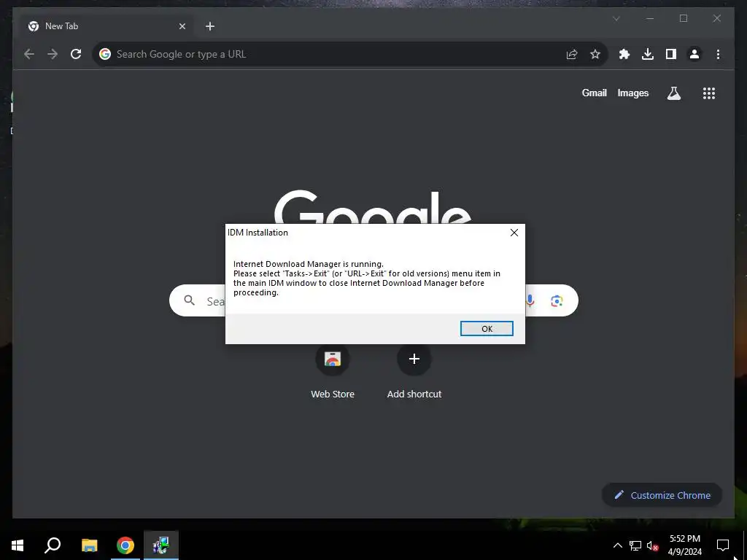Open a new tab with the plus button

click(210, 26)
